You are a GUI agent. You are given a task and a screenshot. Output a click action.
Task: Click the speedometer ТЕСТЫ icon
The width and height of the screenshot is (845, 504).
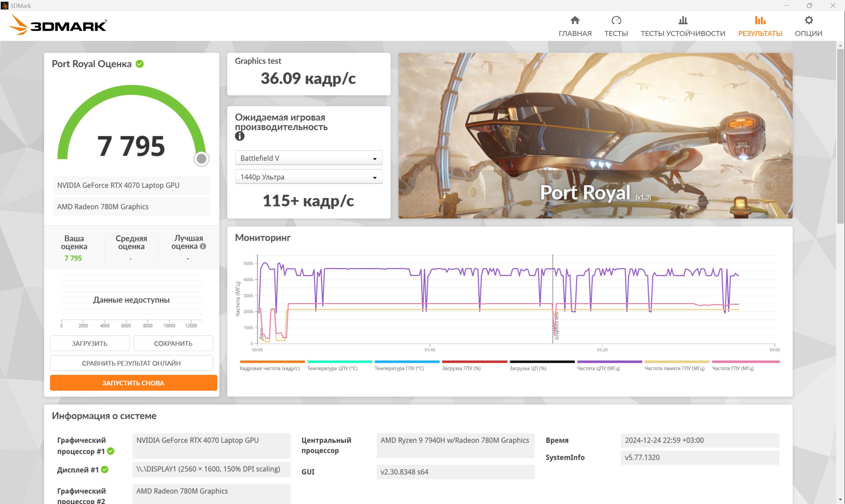tap(616, 20)
